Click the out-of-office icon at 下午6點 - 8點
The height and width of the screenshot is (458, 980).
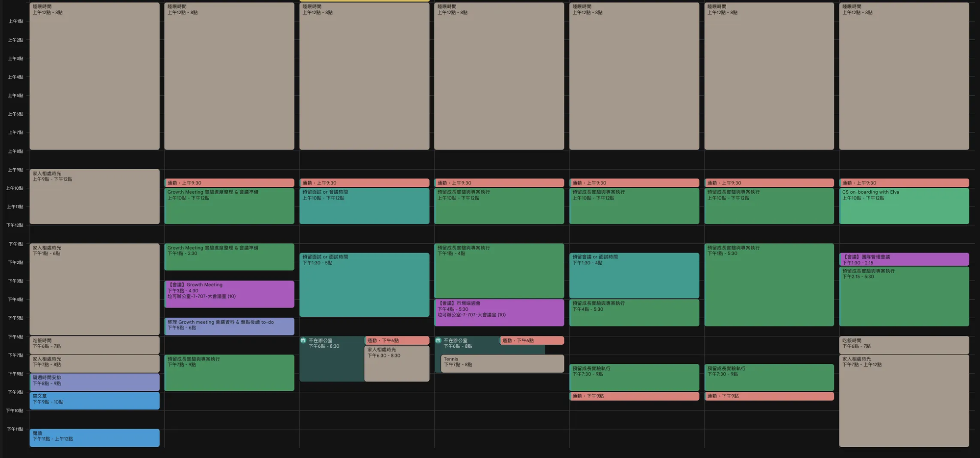(x=438, y=340)
